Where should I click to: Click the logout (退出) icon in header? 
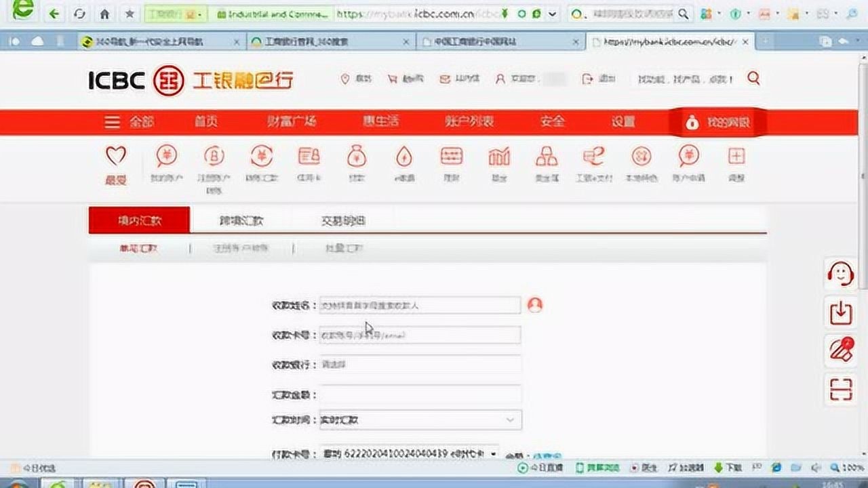coord(587,79)
